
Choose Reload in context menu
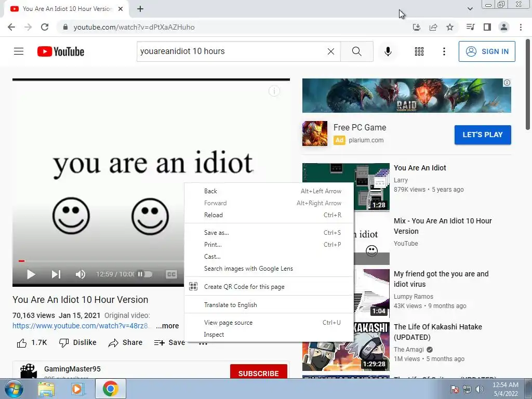[x=269, y=215]
